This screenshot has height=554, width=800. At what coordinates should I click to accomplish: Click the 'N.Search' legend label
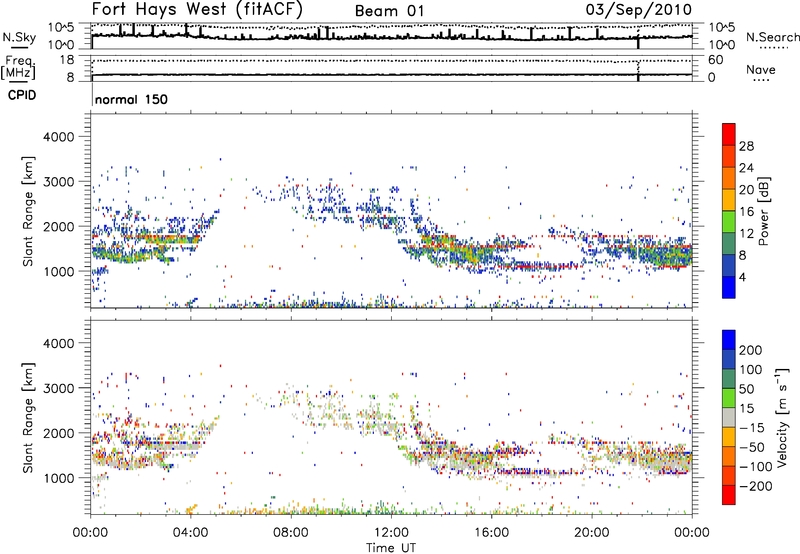tap(773, 37)
